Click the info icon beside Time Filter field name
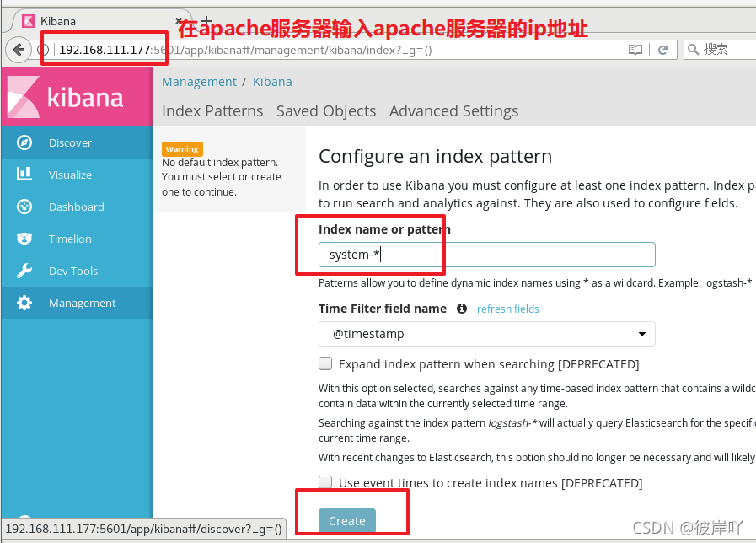This screenshot has height=543, width=756. point(461,309)
